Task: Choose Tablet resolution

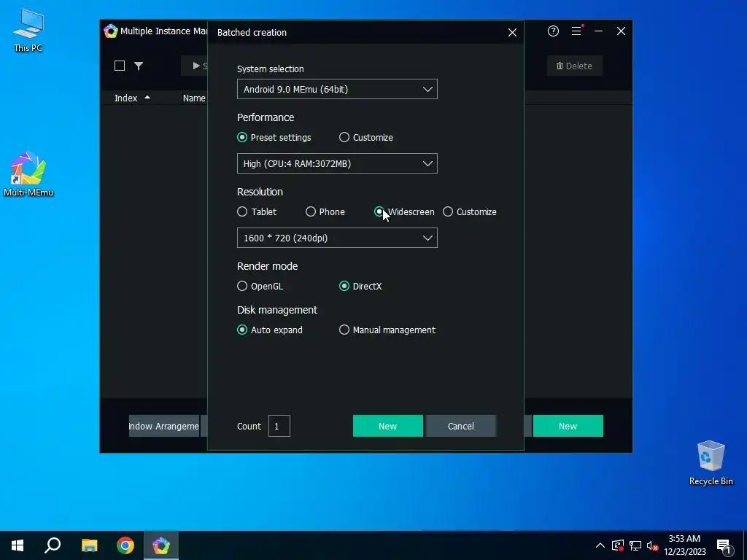Action: (257, 212)
